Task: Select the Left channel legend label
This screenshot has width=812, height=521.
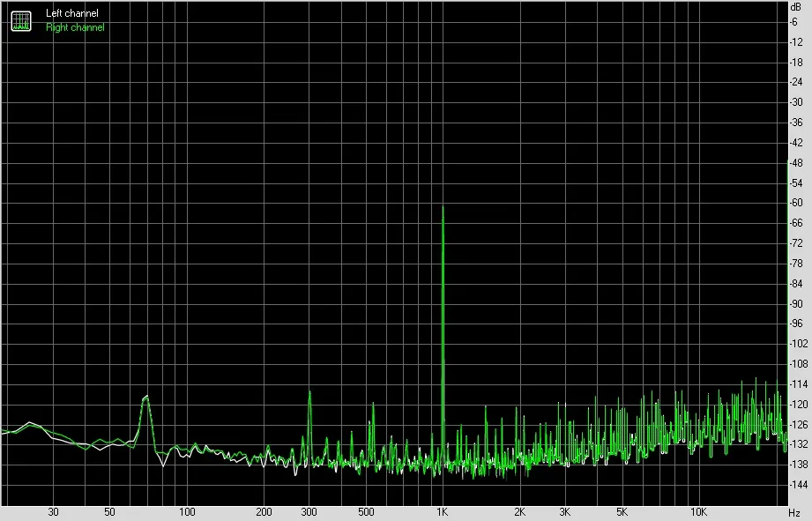Action: (72, 13)
